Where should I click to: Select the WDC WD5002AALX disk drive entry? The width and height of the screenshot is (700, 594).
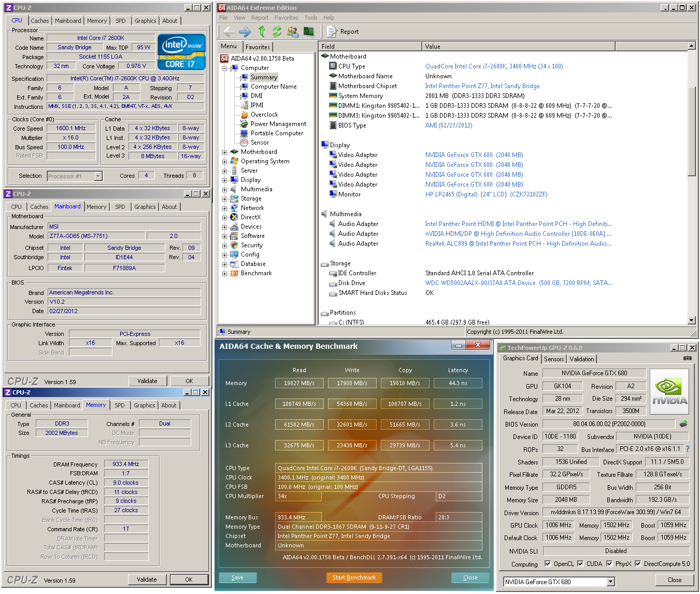coord(519,283)
